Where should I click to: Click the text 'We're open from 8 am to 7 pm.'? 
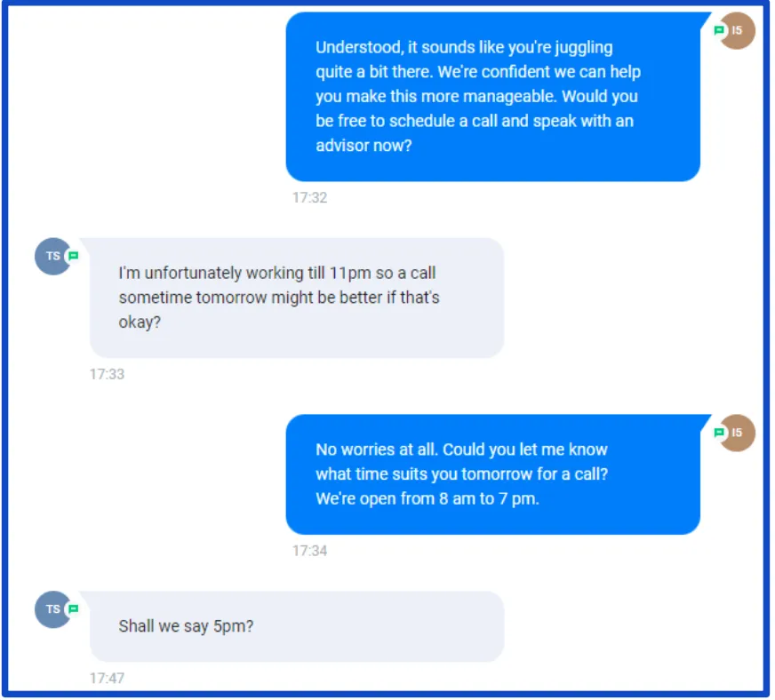tap(427, 499)
